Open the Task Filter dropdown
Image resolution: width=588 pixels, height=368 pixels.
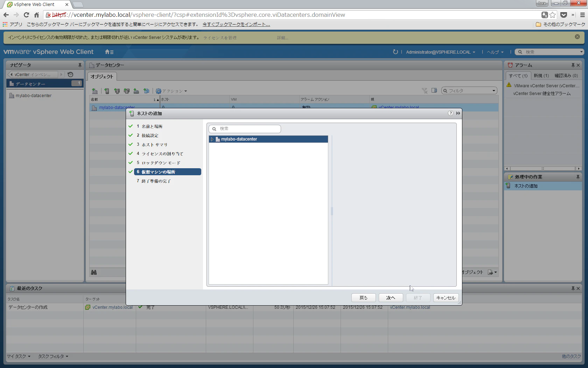click(x=53, y=356)
